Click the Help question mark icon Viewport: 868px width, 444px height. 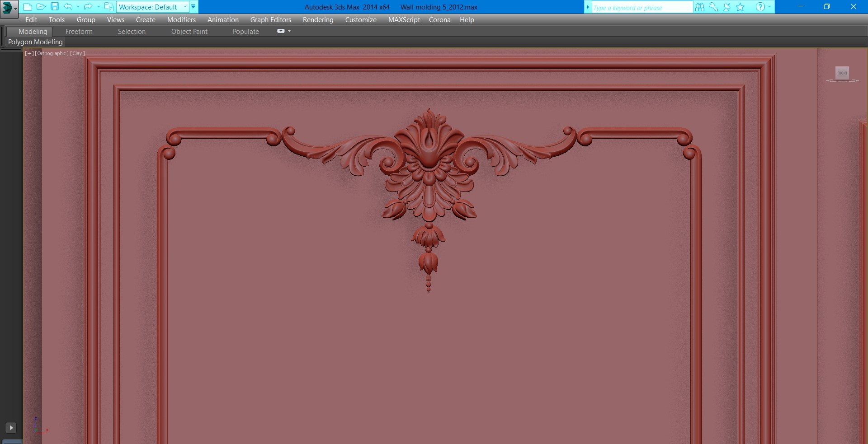(760, 7)
